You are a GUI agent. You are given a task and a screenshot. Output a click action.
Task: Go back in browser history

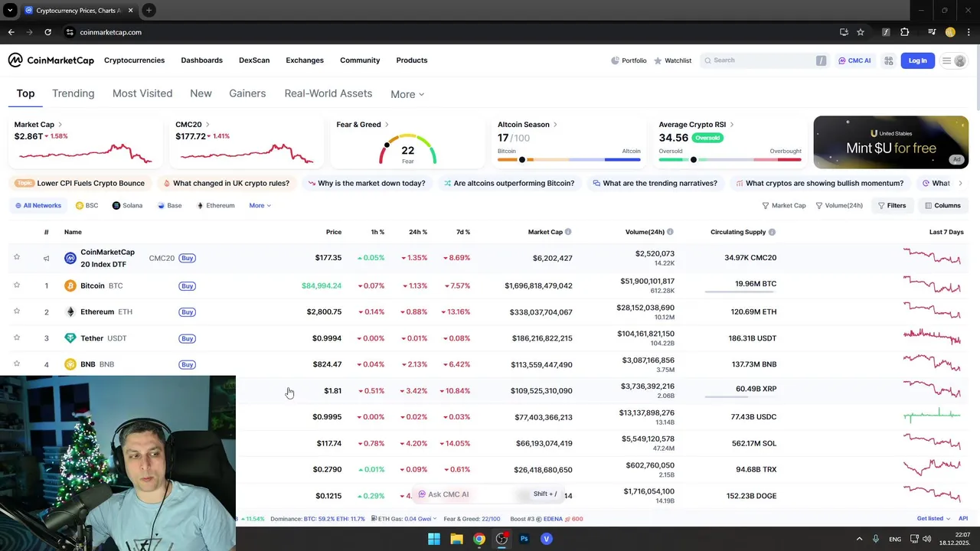tap(11, 32)
